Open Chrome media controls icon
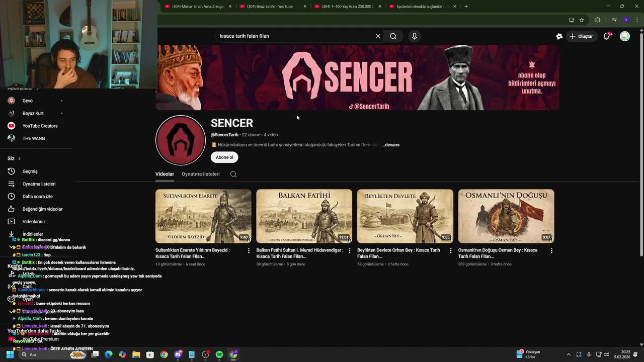644x362 pixels. [x=614, y=20]
